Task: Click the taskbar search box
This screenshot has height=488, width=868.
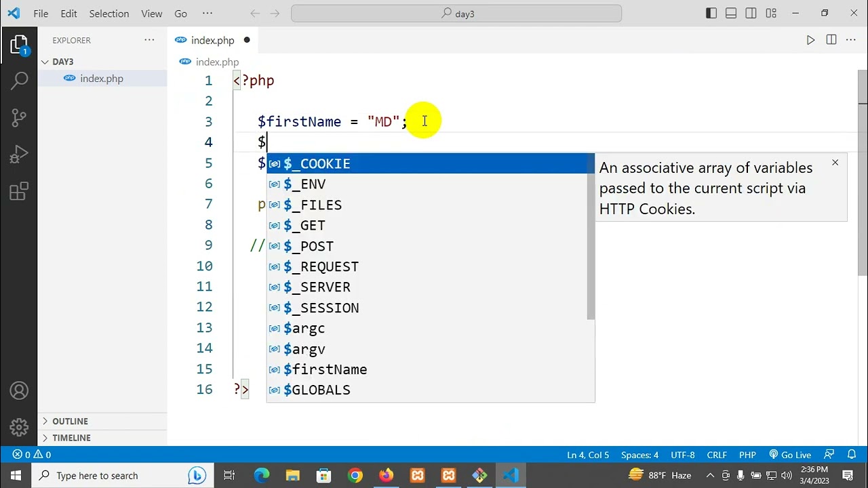Action: 122,475
